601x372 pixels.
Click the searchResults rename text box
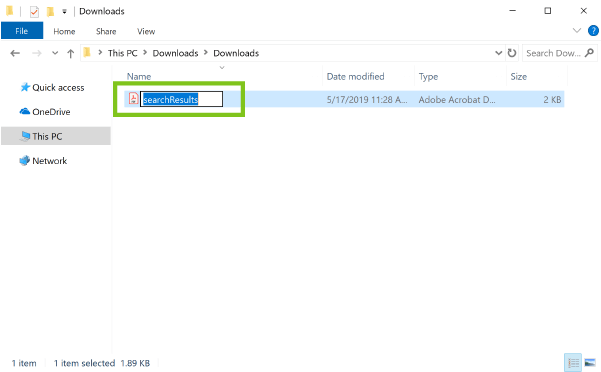point(181,99)
